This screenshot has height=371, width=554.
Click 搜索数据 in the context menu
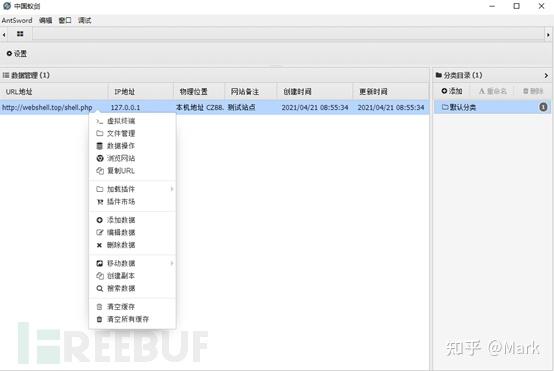[132, 289]
